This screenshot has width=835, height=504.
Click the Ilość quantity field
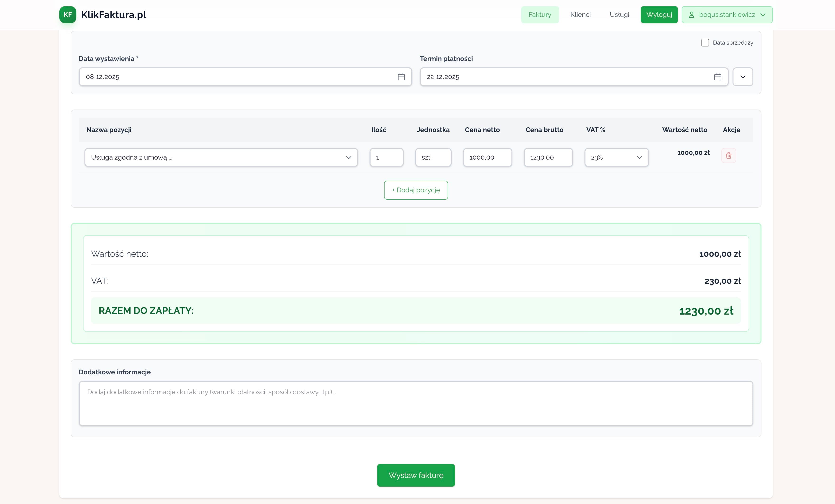click(x=386, y=157)
